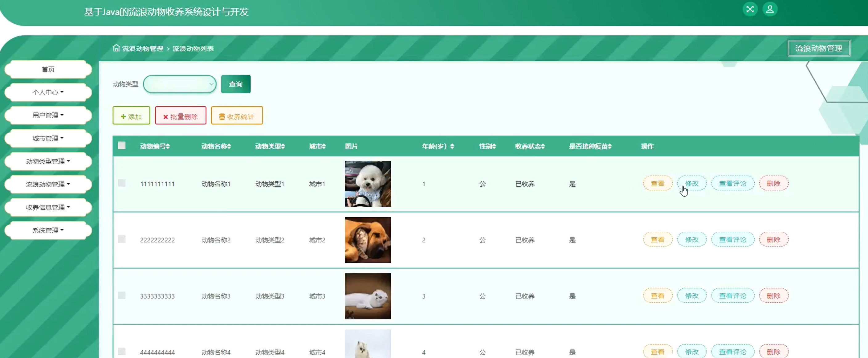Select all rows with the header checkbox

[122, 145]
